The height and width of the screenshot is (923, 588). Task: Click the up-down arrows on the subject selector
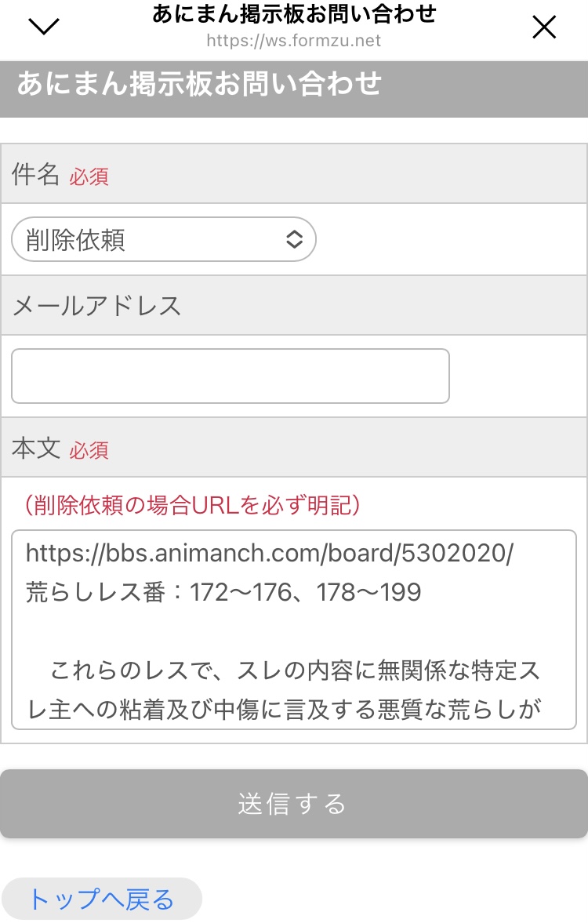294,239
